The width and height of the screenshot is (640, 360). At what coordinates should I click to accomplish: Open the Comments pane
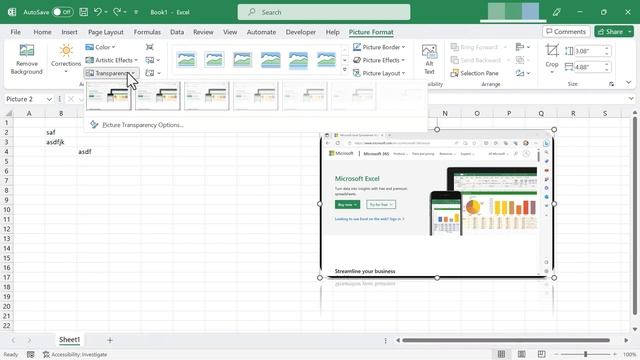[x=566, y=31]
